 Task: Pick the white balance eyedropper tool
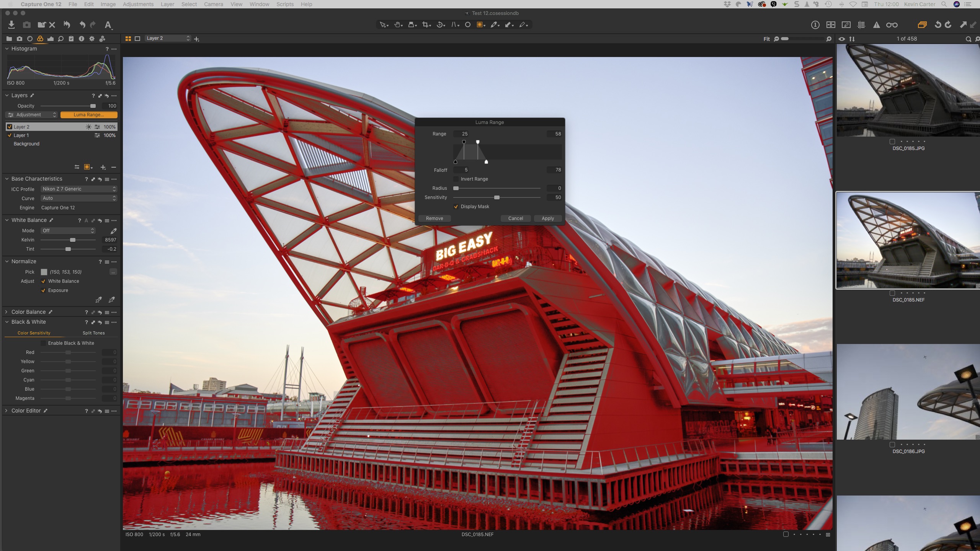[113, 231]
